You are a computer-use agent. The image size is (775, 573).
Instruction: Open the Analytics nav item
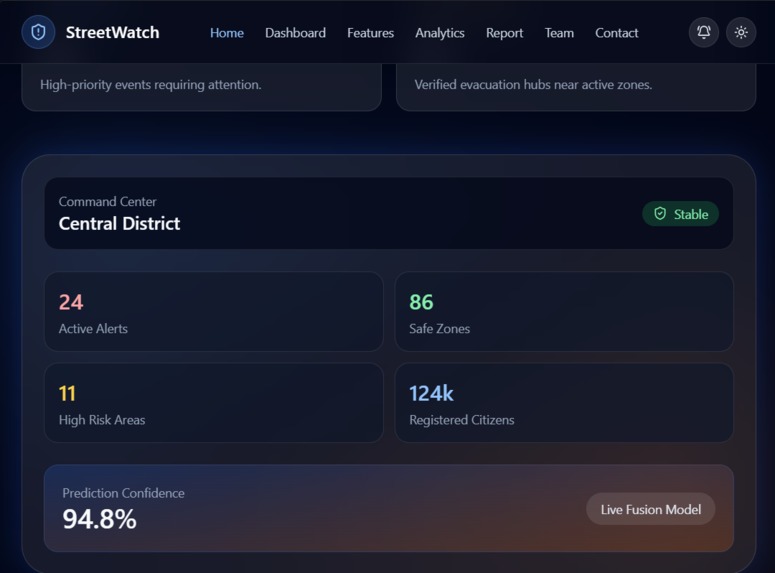coord(439,33)
